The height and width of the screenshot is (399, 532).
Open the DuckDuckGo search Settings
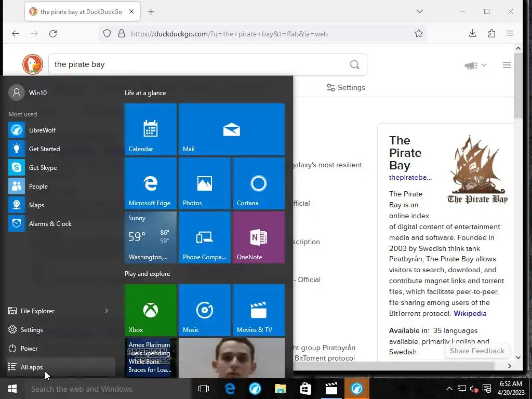(345, 87)
